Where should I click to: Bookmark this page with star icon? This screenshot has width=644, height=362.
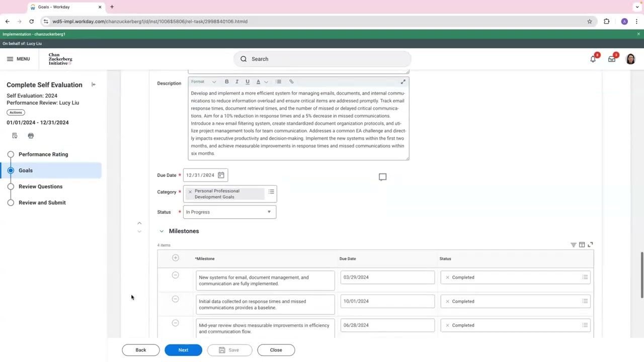[x=590, y=22]
